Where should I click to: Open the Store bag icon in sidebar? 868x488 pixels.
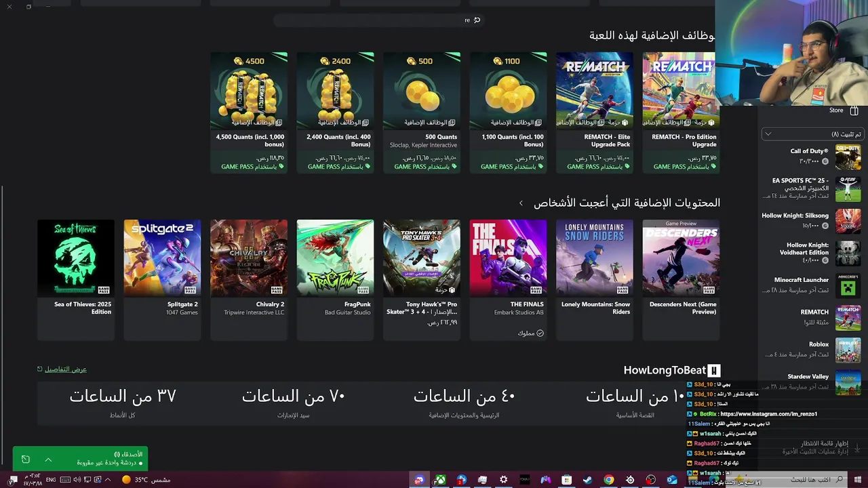tap(854, 110)
